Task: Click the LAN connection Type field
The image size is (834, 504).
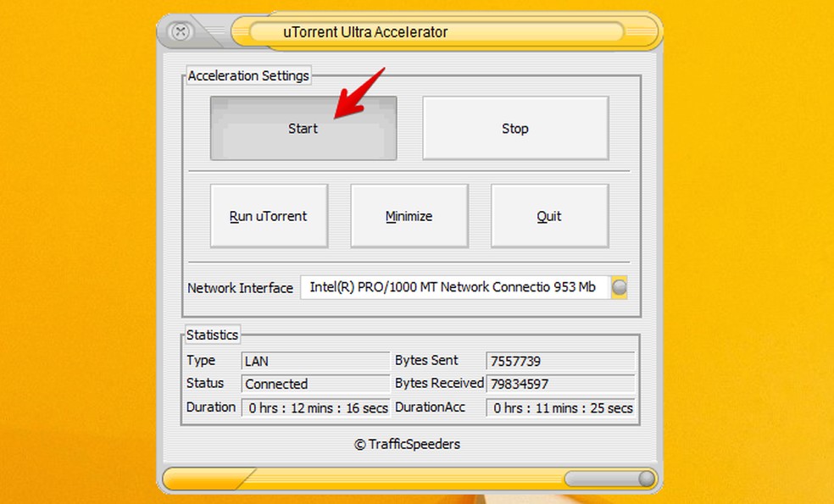Action: (315, 360)
